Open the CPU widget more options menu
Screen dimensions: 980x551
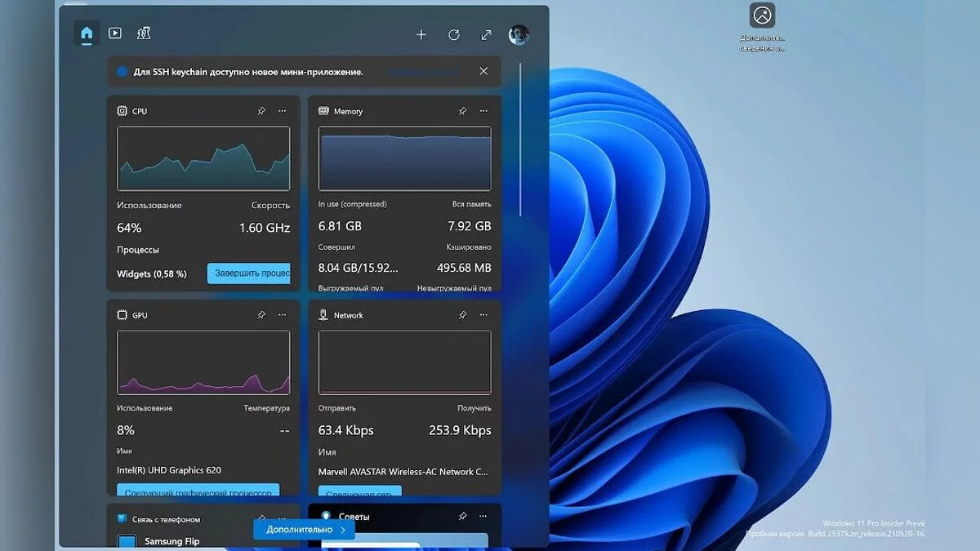pyautogui.click(x=282, y=111)
